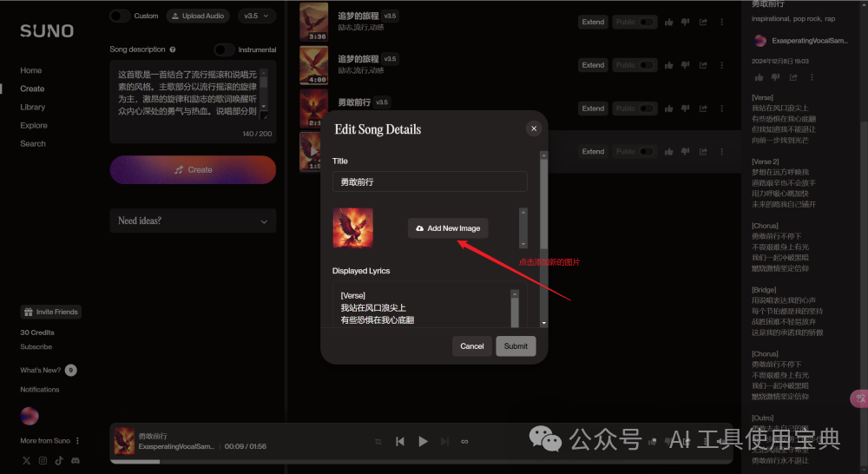868x474 pixels.
Task: Play the current song in player bar
Action: coord(423,441)
